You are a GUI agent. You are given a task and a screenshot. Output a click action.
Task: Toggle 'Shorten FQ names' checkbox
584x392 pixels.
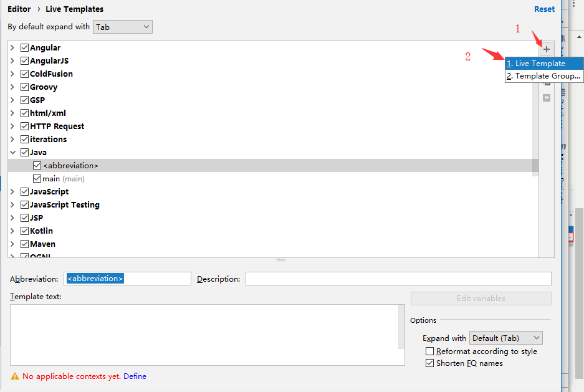click(x=429, y=363)
